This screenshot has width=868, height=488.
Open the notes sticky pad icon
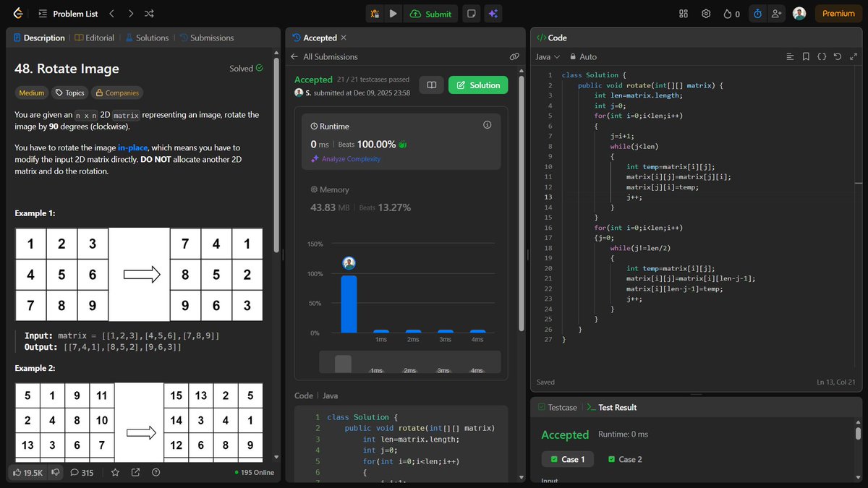(x=471, y=14)
